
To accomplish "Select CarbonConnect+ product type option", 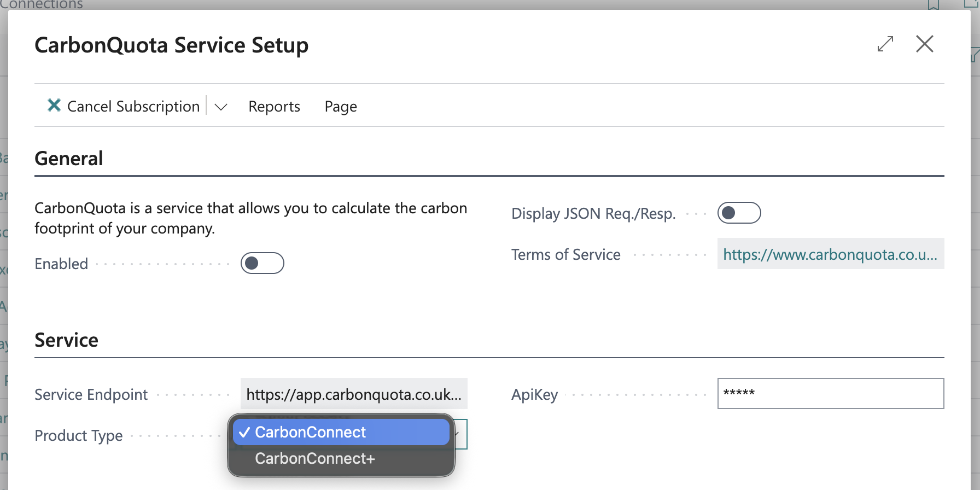I will tap(341, 458).
